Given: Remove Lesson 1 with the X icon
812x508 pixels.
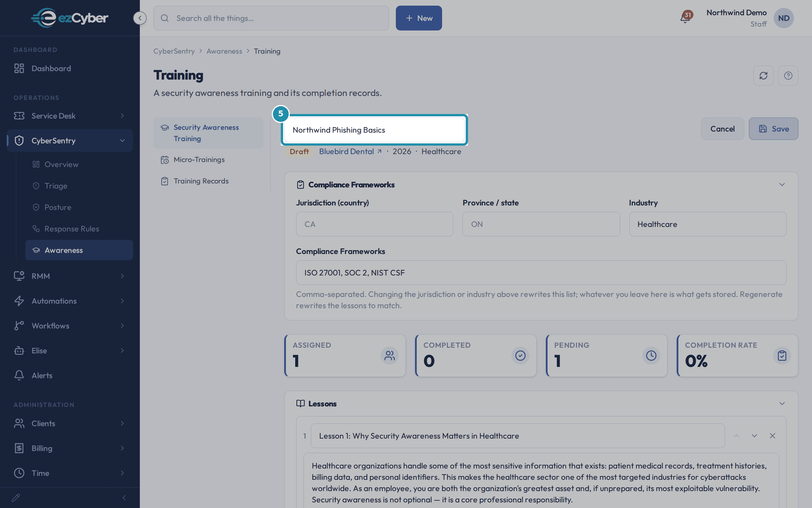Looking at the screenshot, I should coord(773,436).
